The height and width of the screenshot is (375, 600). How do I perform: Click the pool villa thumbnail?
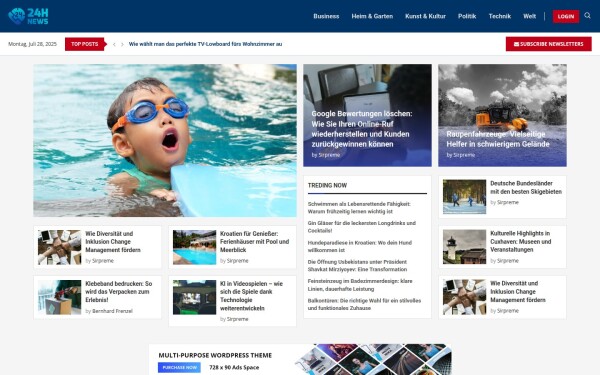pos(194,247)
